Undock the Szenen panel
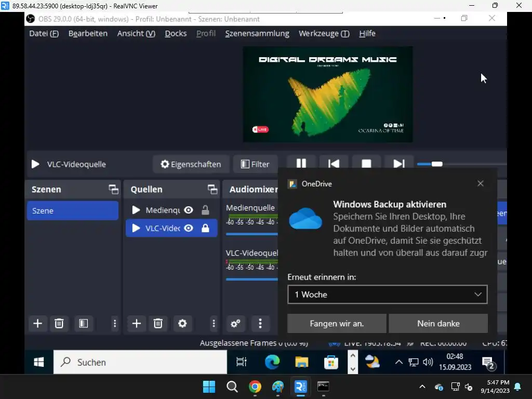 113,189
